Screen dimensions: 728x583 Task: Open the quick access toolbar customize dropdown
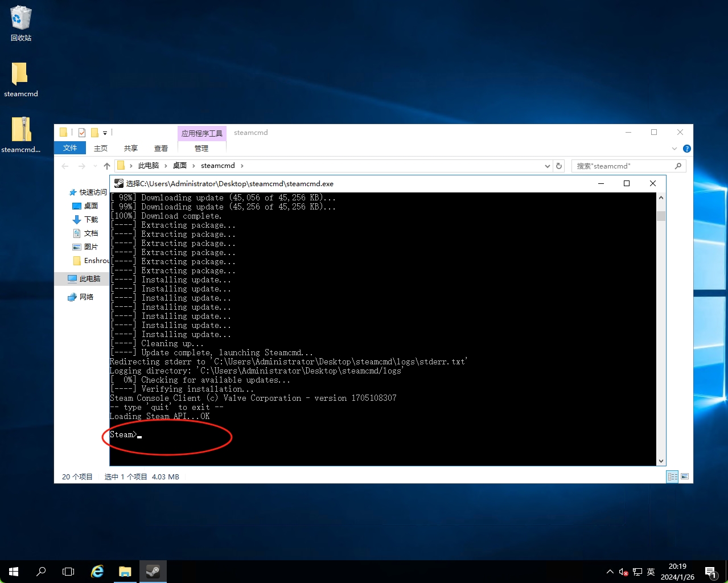click(105, 133)
